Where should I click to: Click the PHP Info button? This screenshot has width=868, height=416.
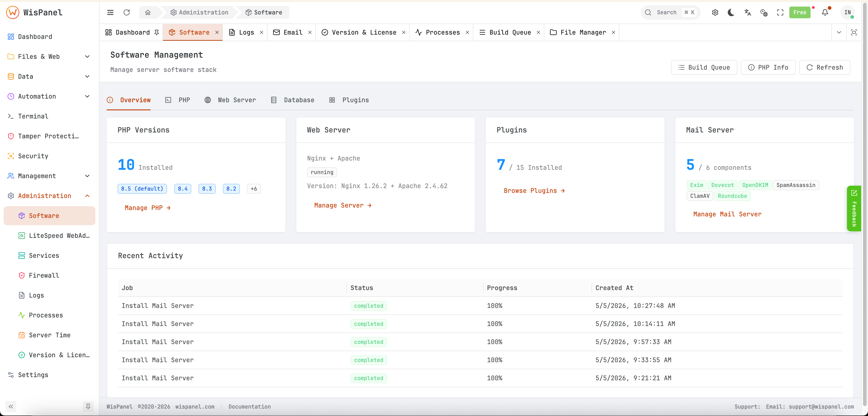tap(768, 67)
